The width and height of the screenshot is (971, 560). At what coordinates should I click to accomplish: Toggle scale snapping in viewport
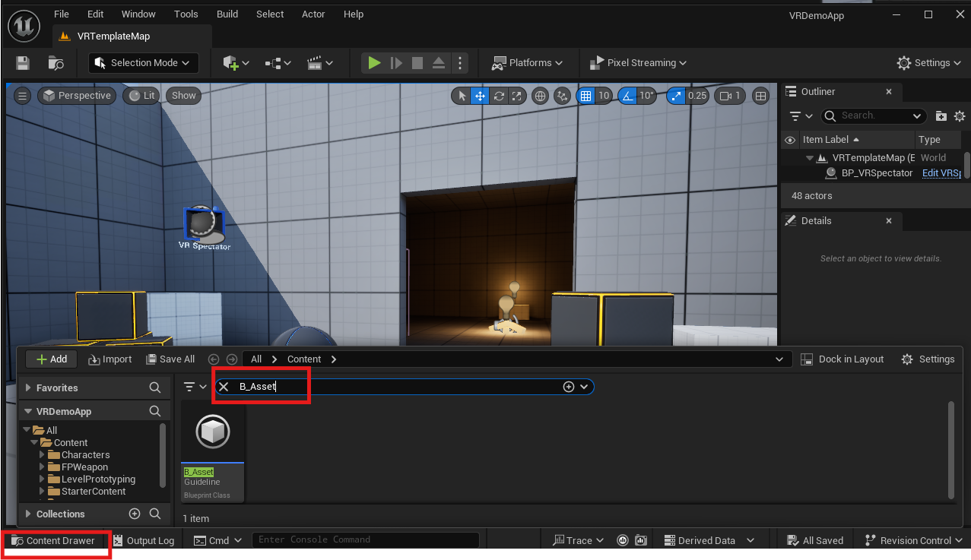[676, 96]
